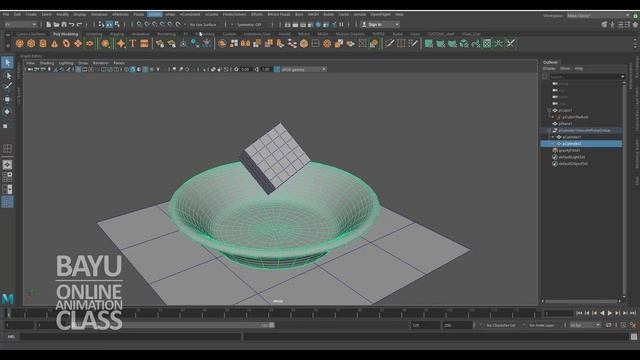
Task: Switch to the Curves / Surfaces shelf tab
Action: (x=31, y=34)
